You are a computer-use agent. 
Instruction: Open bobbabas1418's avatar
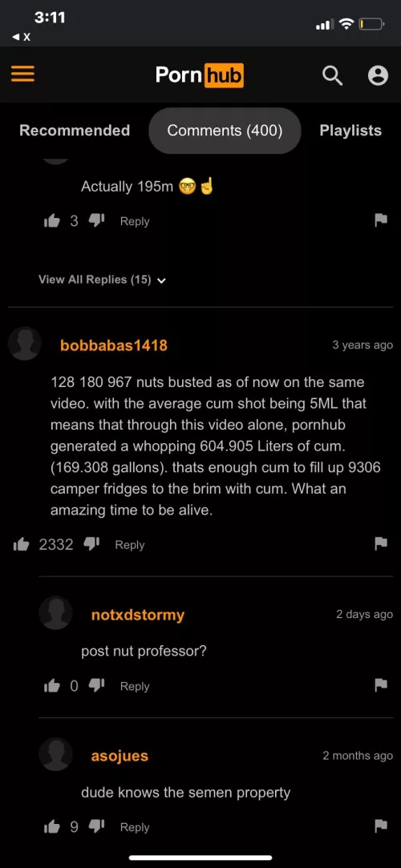coord(24,344)
